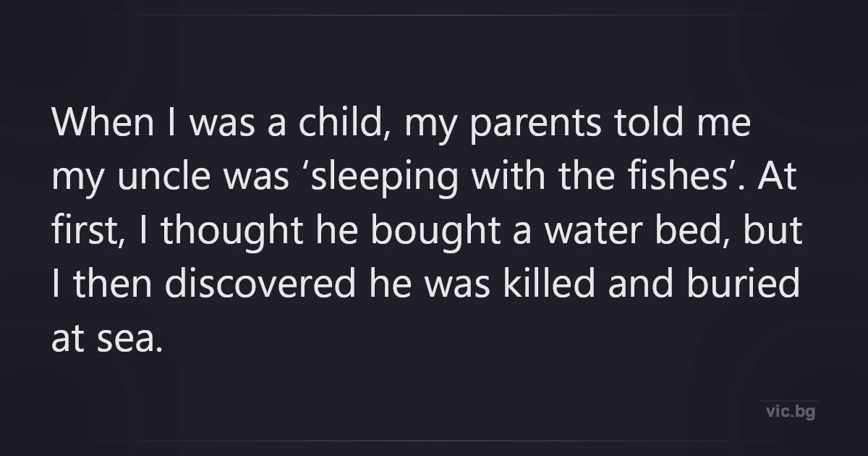Screen dimensions: 868x456
Task: Click the thin line above the vic.bg watermark
Action: (789, 401)
